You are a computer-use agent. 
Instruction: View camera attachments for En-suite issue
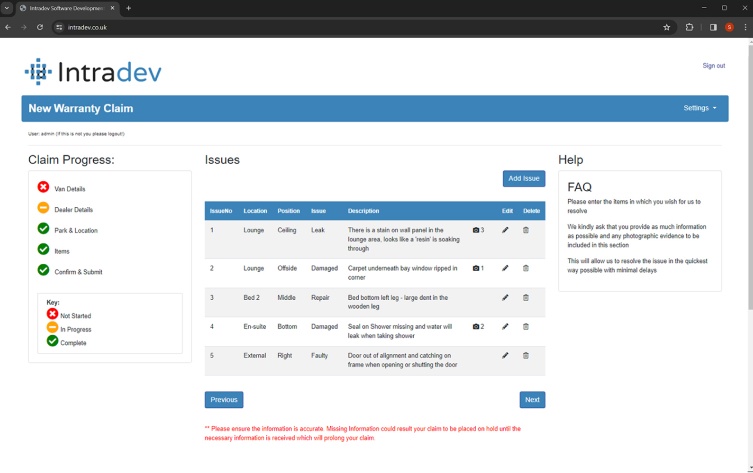click(x=478, y=326)
